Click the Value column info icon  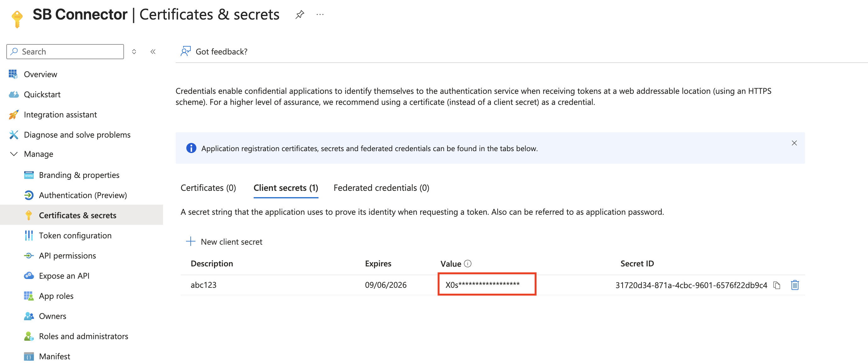(x=468, y=264)
